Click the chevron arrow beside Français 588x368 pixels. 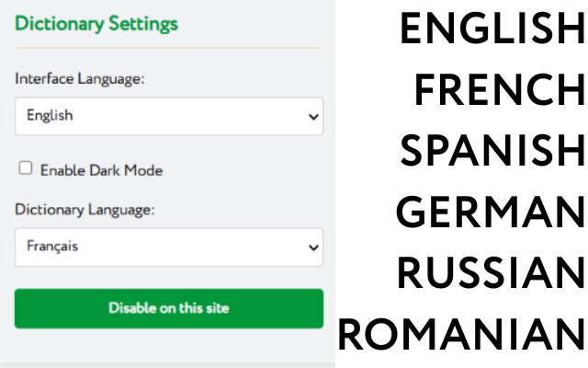point(313,247)
